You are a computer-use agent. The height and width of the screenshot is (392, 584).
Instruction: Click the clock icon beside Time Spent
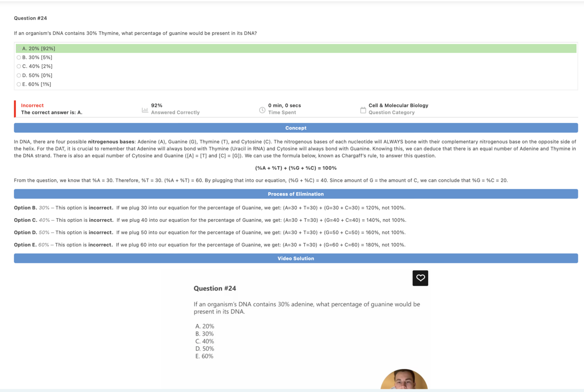[x=262, y=110]
